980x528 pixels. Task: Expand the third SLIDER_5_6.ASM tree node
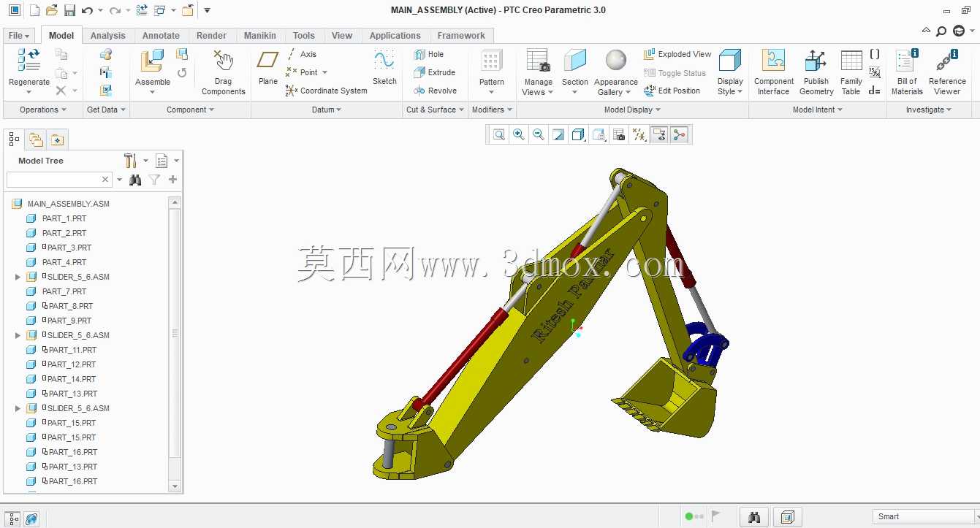coord(18,408)
